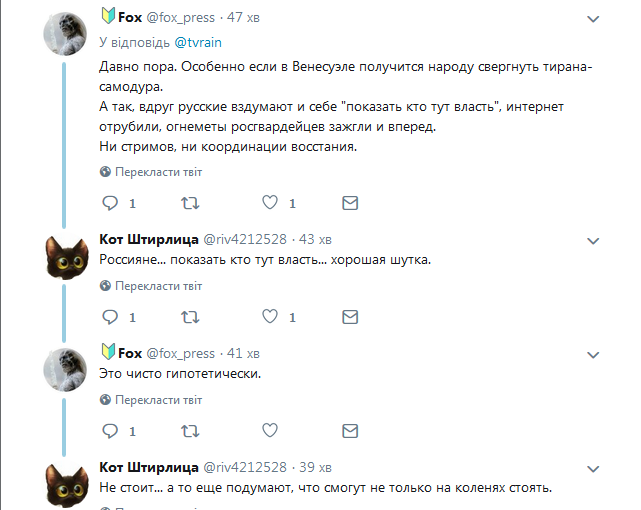Share 'Это чисто гипотетически' tweet by message
This screenshot has height=510, width=641.
350,431
